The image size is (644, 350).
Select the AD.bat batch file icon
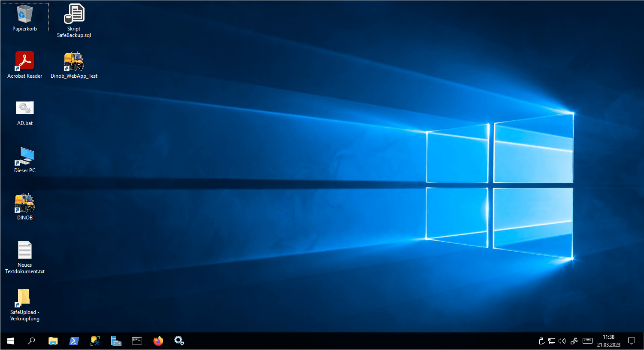pos(25,113)
